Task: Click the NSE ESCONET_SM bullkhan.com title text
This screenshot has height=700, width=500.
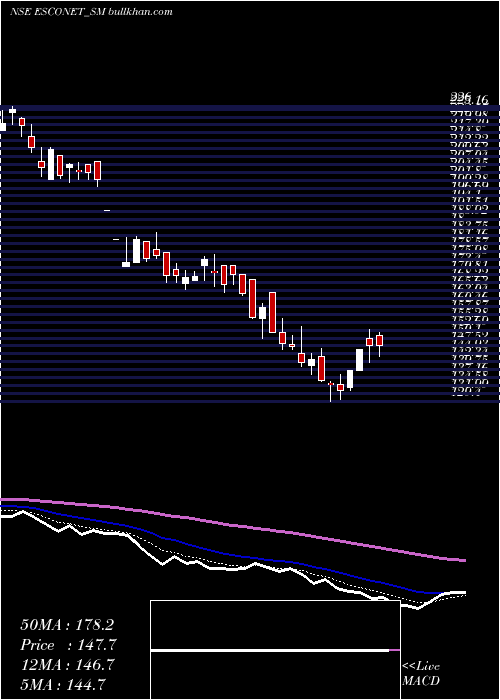Action: [91, 12]
